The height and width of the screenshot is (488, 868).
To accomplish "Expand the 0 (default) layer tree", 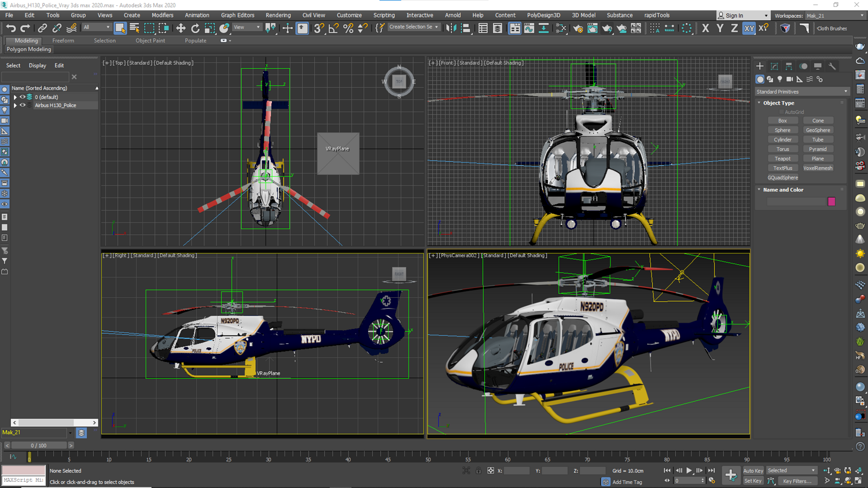I will coord(15,97).
